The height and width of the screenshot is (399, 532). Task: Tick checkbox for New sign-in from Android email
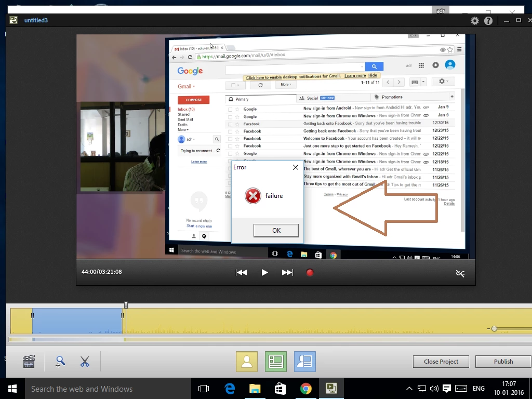tap(230, 109)
